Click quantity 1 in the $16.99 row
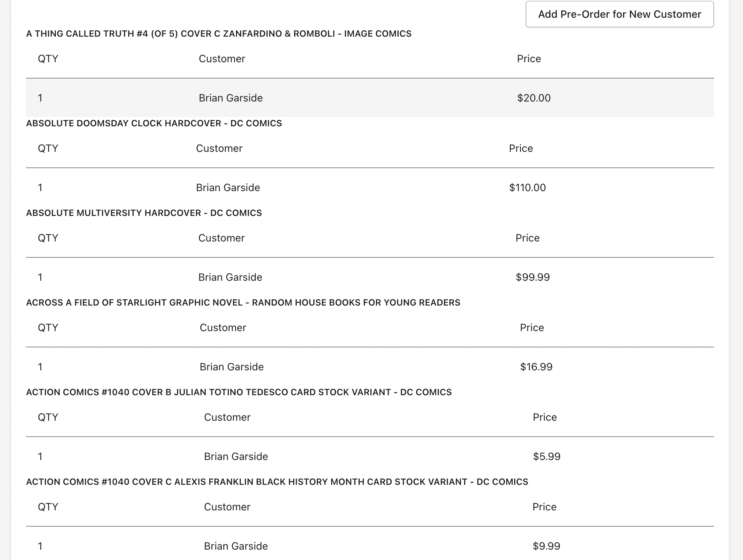Image resolution: width=743 pixels, height=560 pixels. point(40,367)
